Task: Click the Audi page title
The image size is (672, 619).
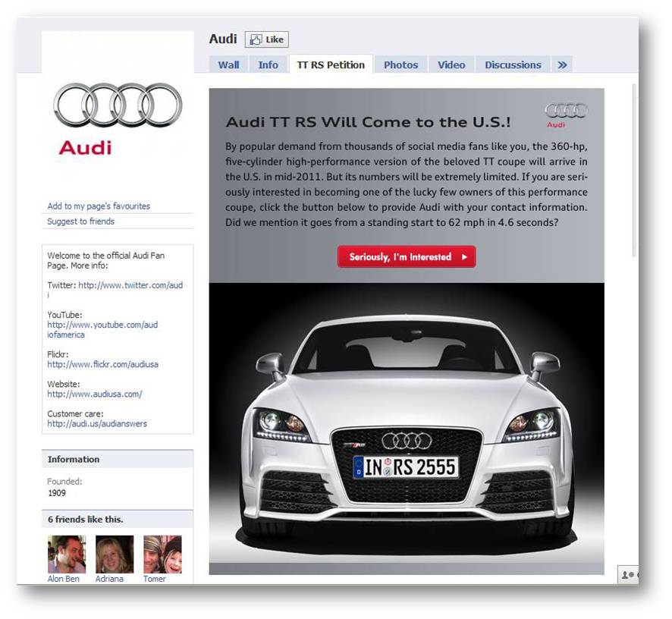Action: point(223,39)
